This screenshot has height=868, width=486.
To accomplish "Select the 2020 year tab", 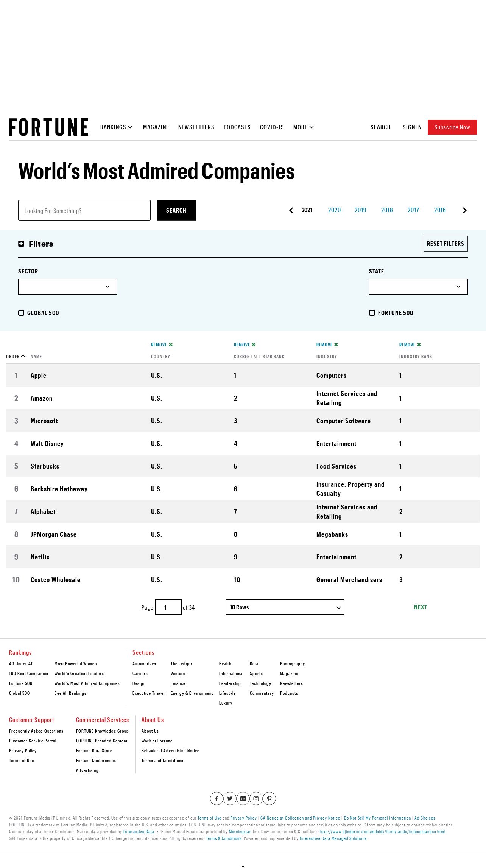I will click(334, 210).
